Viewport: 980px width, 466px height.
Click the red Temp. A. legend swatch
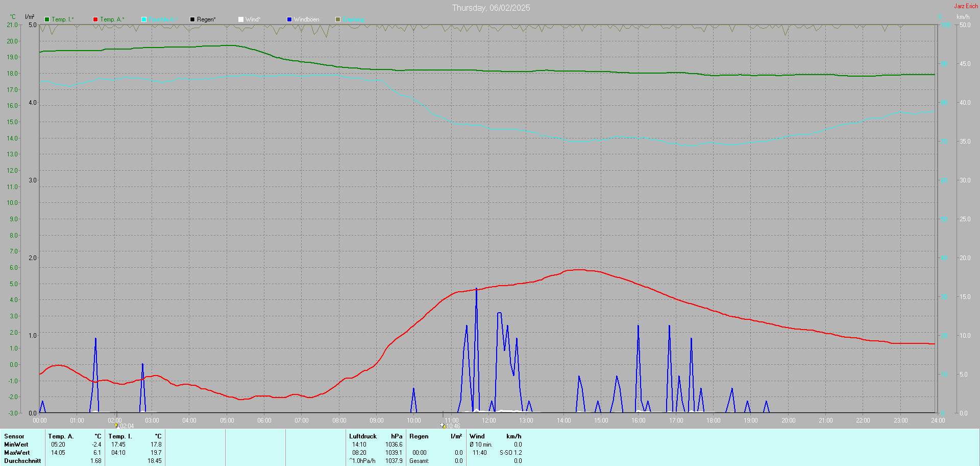point(95,19)
